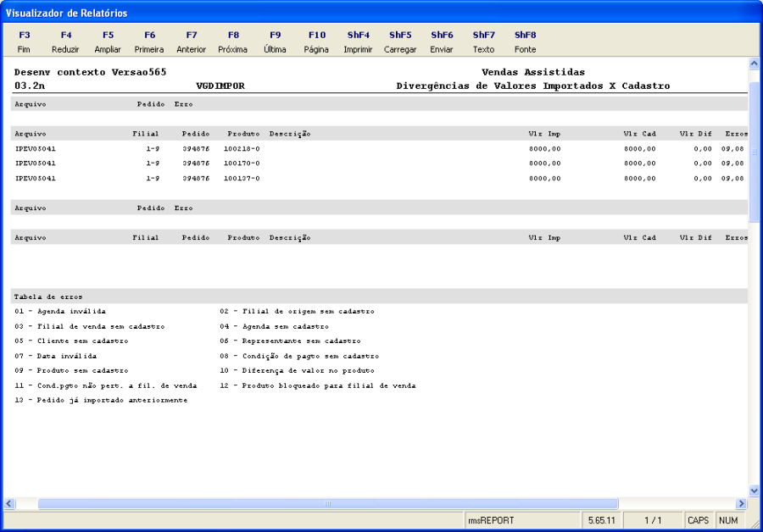Click error entry '01 - Agenda inválida'
This screenshot has height=532, width=763.
[x=60, y=311]
